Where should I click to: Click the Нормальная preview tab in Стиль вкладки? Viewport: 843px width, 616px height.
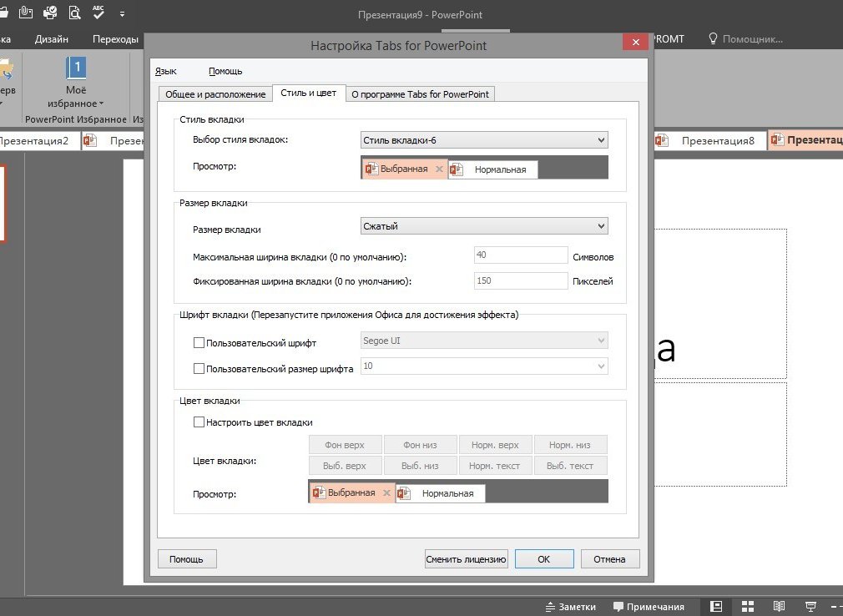(x=493, y=169)
